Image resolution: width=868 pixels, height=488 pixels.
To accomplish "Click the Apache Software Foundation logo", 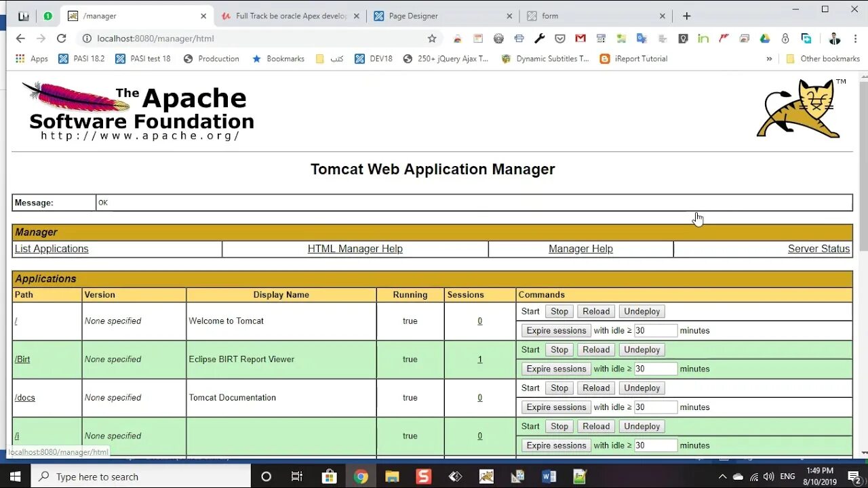I will click(138, 111).
